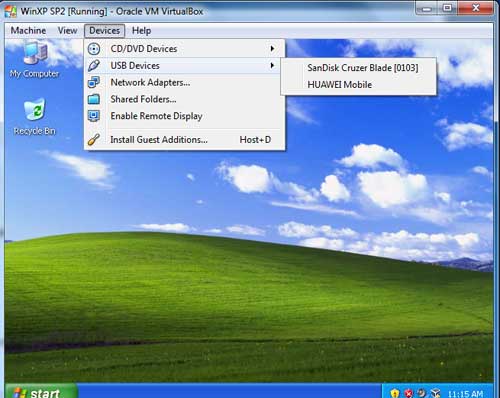Expand the CD/DVD Devices submenu arrow
500x398 pixels.
tap(272, 49)
